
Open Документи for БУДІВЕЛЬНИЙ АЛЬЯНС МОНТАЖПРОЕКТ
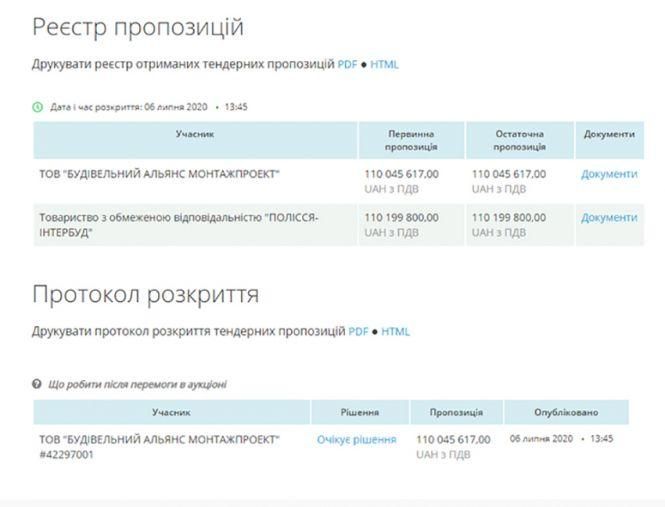click(609, 174)
